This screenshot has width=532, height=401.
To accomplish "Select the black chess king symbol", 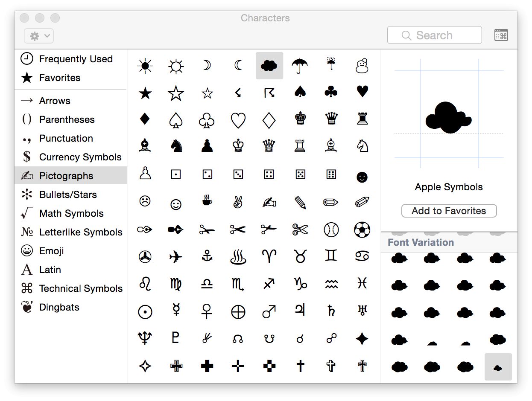I will tap(300, 119).
